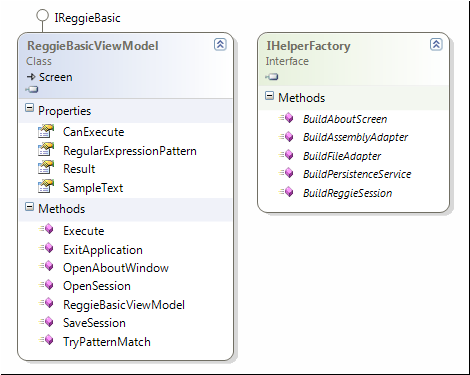Click the IReggieBasic interface label
The width and height of the screenshot is (470, 375).
click(x=88, y=18)
